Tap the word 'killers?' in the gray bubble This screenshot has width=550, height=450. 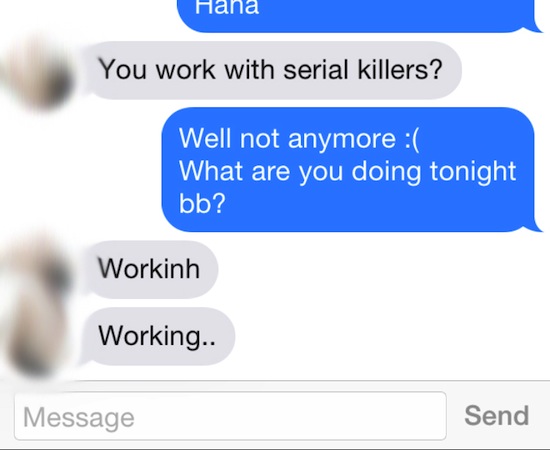tap(400, 69)
